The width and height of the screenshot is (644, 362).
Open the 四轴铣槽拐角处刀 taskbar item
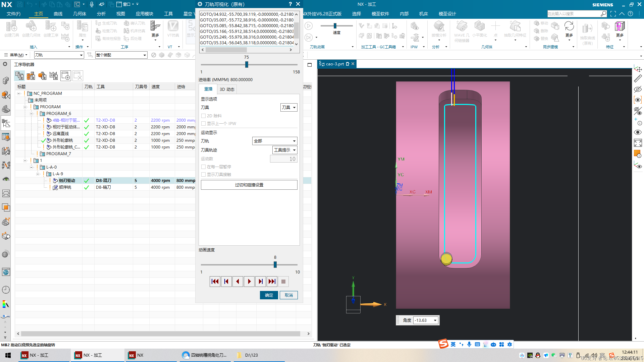coord(205,355)
